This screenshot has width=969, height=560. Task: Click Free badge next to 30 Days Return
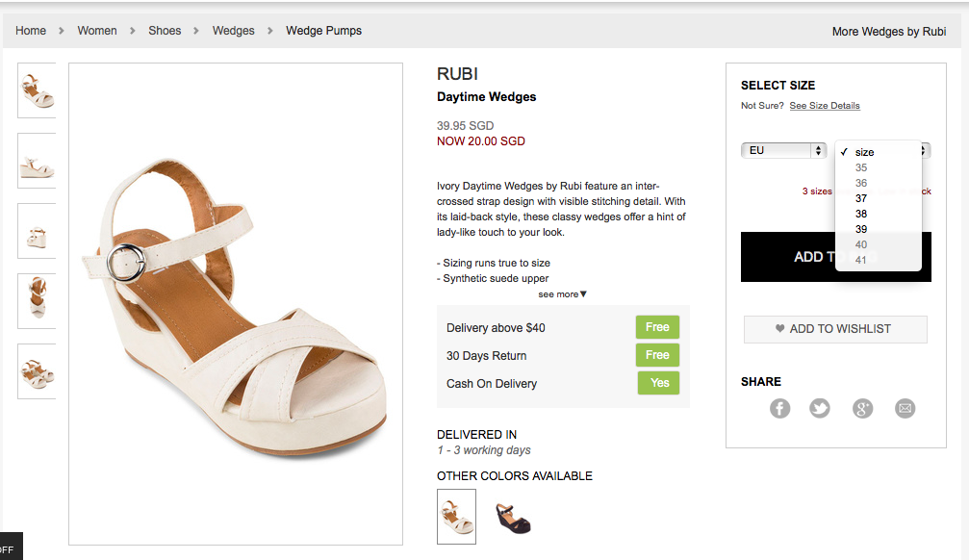click(x=657, y=355)
